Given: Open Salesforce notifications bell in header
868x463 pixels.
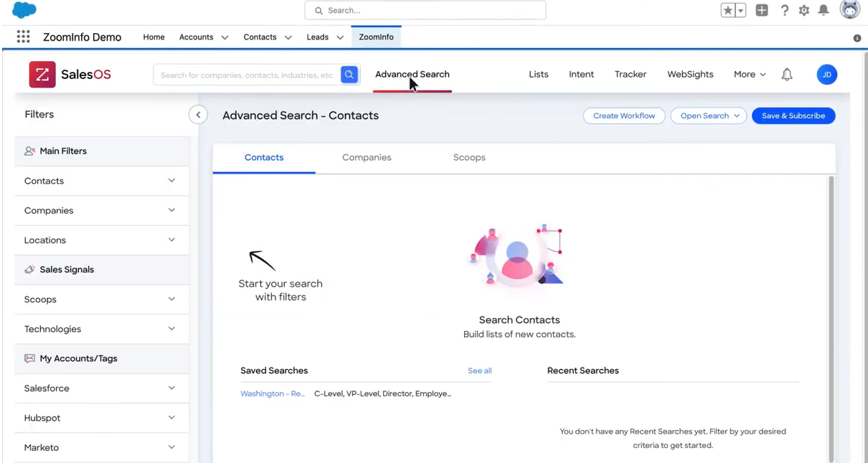Looking at the screenshot, I should [x=824, y=10].
